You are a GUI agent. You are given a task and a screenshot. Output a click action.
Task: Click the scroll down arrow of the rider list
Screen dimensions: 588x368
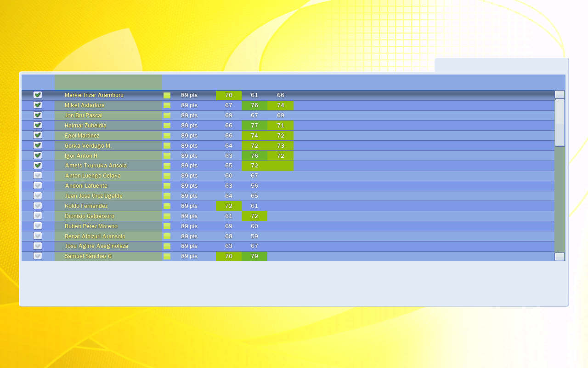click(560, 257)
